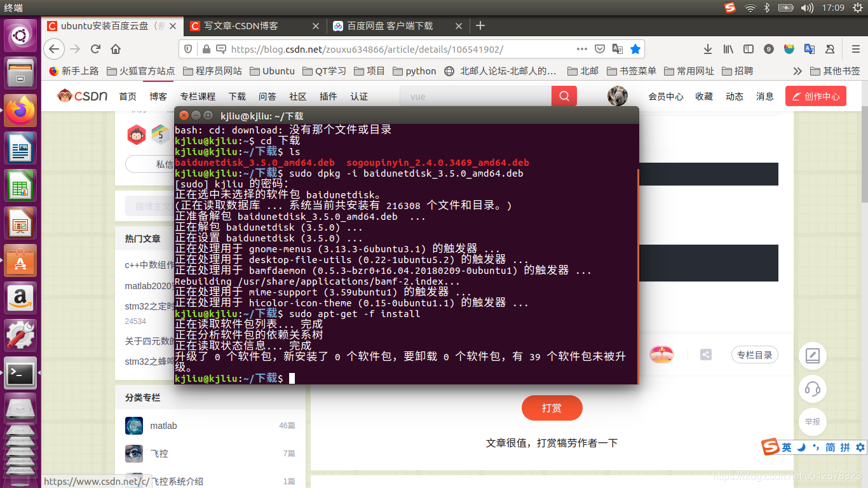
Task: Click the tracking protection shield icon
Action: [187, 49]
